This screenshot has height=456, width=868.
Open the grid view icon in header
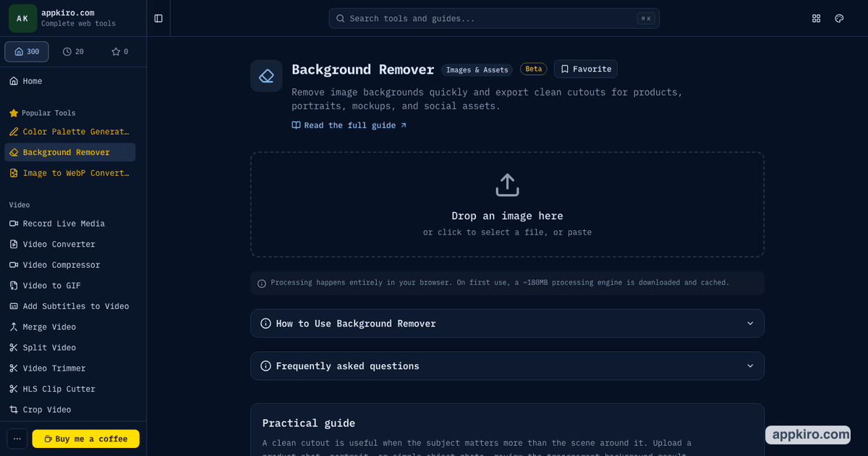tap(817, 18)
